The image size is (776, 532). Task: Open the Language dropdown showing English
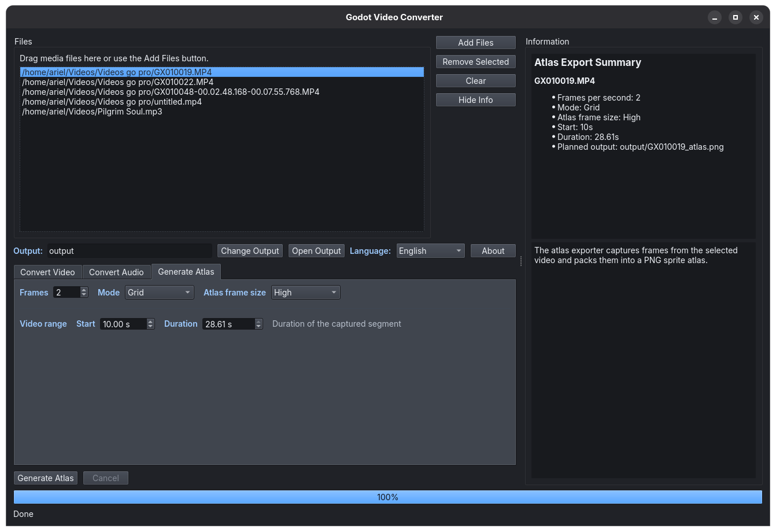click(x=430, y=251)
